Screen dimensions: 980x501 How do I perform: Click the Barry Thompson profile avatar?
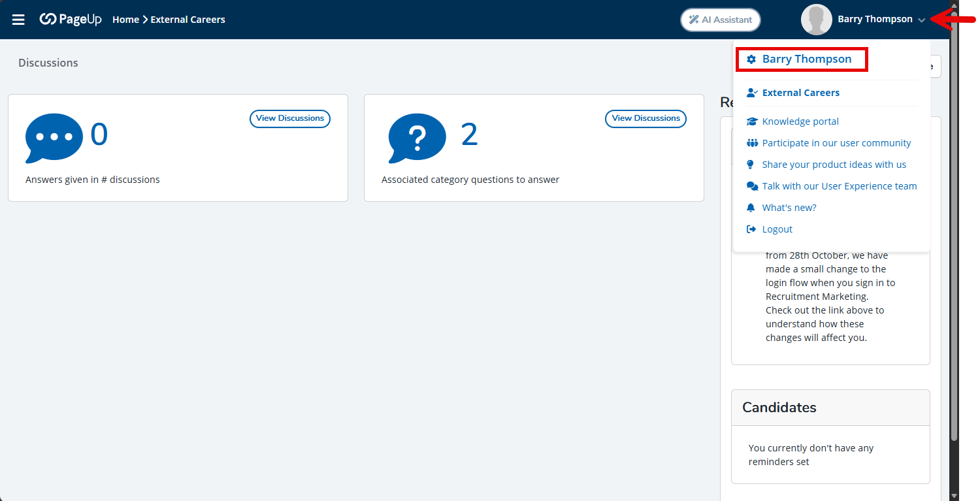(x=816, y=20)
